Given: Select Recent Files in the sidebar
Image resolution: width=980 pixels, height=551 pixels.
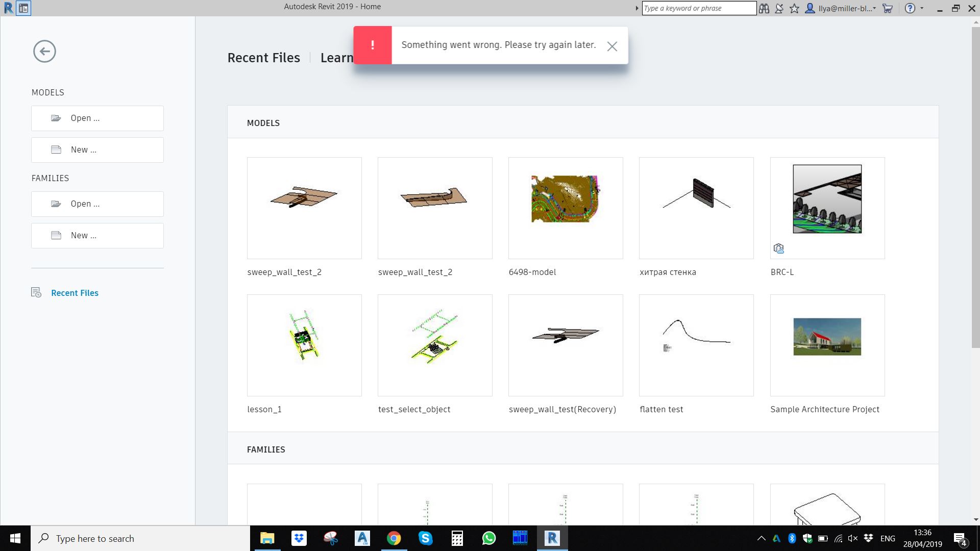Looking at the screenshot, I should [x=75, y=293].
